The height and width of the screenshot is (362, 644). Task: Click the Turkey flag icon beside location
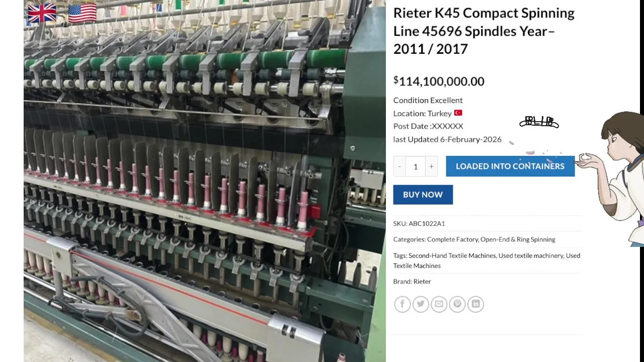(x=458, y=113)
